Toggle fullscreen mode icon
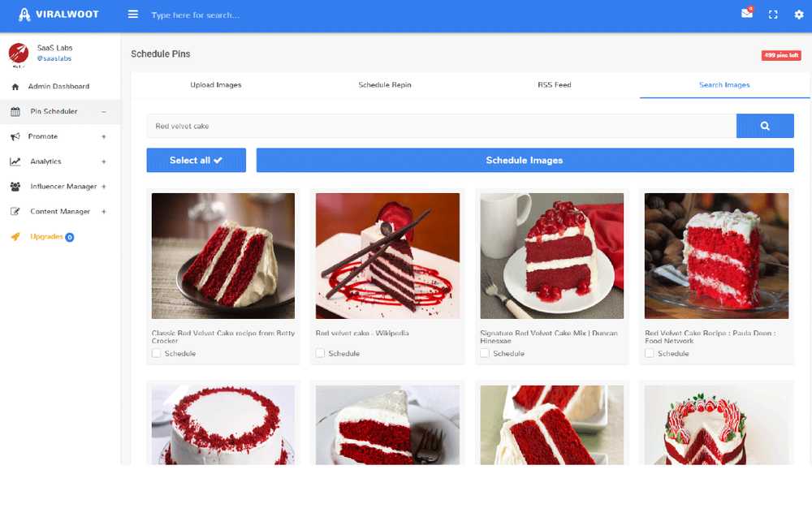Screen dimensions: 812x517 coord(773,15)
